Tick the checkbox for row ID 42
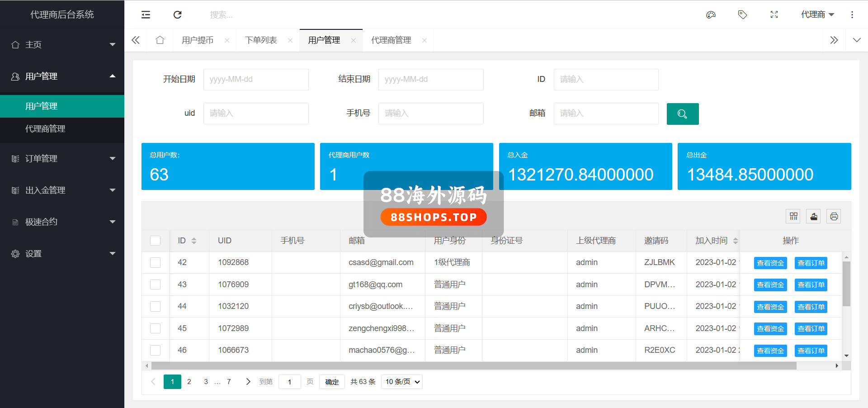868x408 pixels. pyautogui.click(x=155, y=263)
